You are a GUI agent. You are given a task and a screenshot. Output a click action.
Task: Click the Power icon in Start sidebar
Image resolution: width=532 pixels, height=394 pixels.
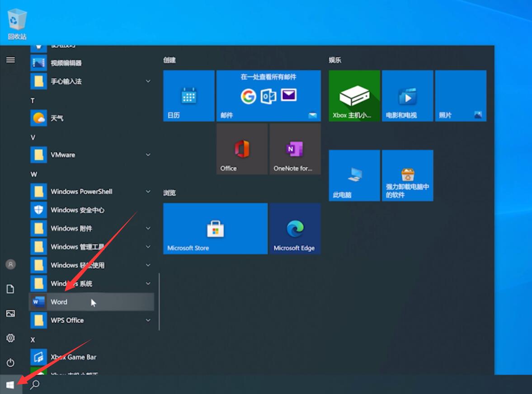[x=10, y=362]
